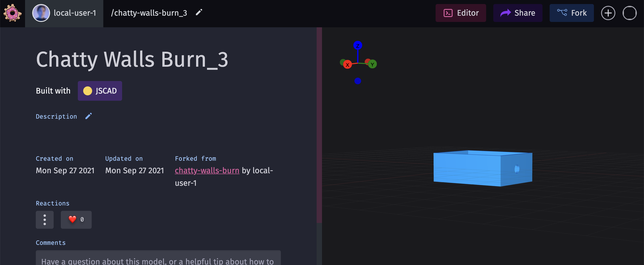
Task: Click the green Y axis gizmo
Action: (372, 64)
